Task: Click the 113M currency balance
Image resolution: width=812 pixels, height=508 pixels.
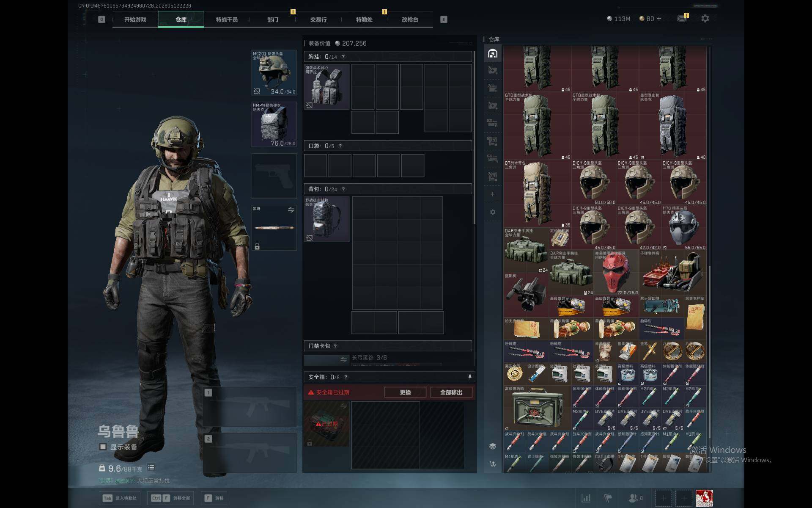Action: (x=618, y=19)
